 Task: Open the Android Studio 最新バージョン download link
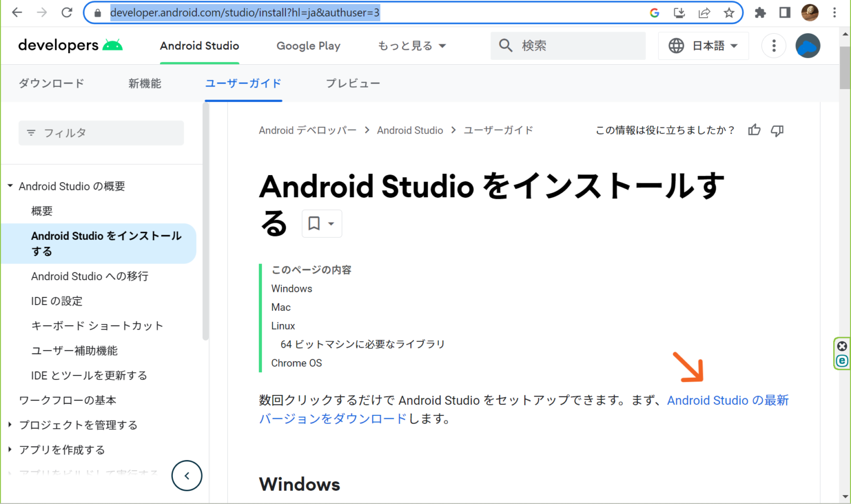(x=727, y=400)
